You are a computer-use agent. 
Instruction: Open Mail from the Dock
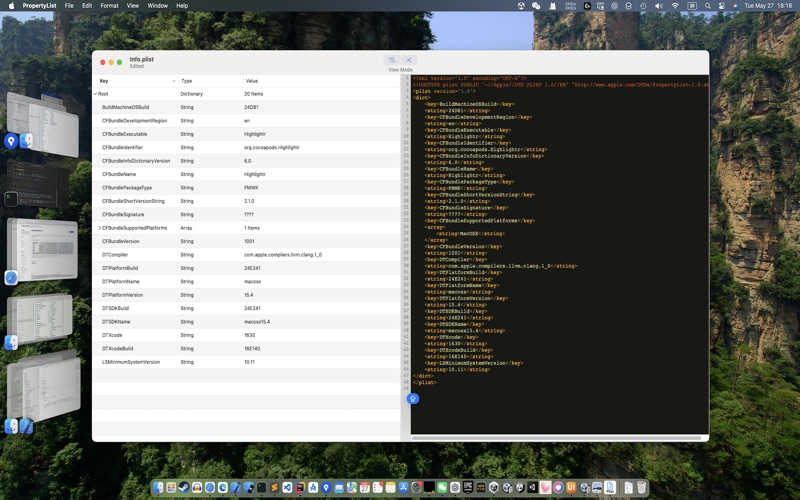[x=339, y=488]
